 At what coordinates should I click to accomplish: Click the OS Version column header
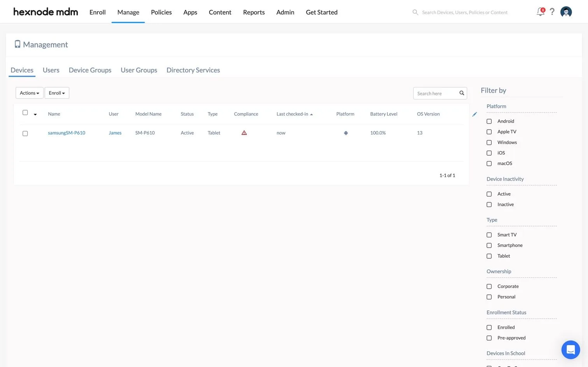coord(428,114)
